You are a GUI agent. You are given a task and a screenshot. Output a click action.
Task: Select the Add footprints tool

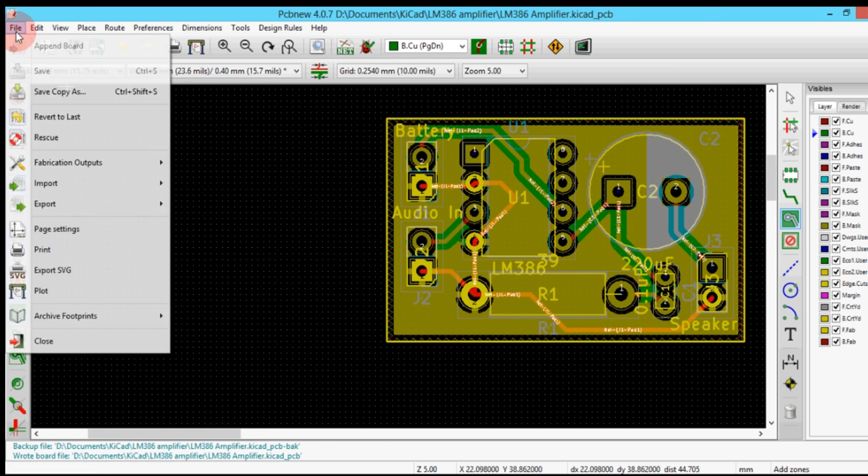pos(790,175)
